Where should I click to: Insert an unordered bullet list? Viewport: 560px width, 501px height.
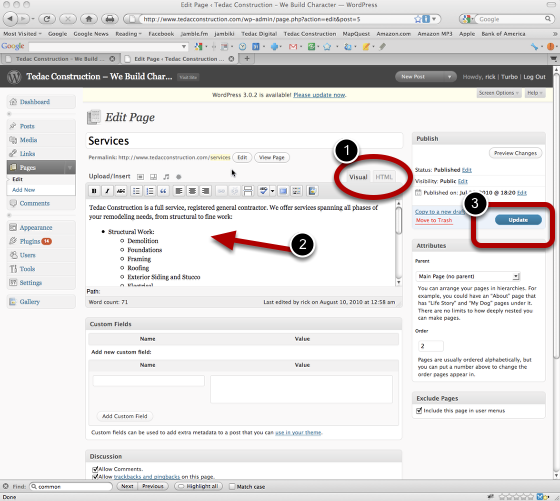(136, 191)
